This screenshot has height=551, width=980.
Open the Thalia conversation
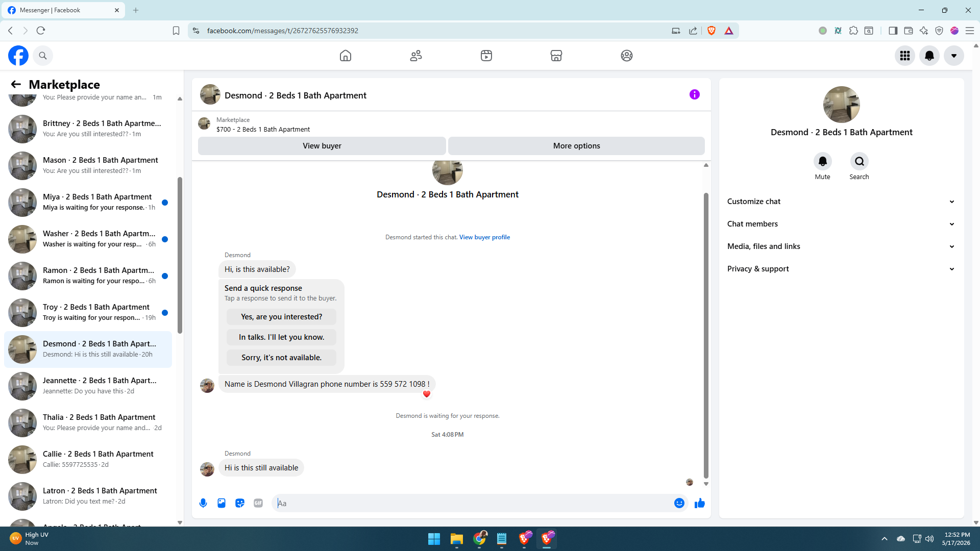tap(88, 422)
